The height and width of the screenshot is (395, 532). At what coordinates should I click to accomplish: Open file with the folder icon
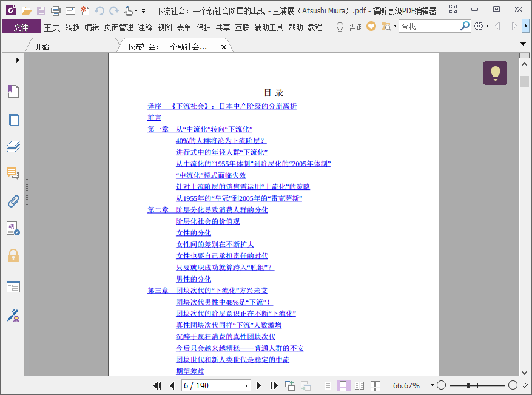[26, 11]
